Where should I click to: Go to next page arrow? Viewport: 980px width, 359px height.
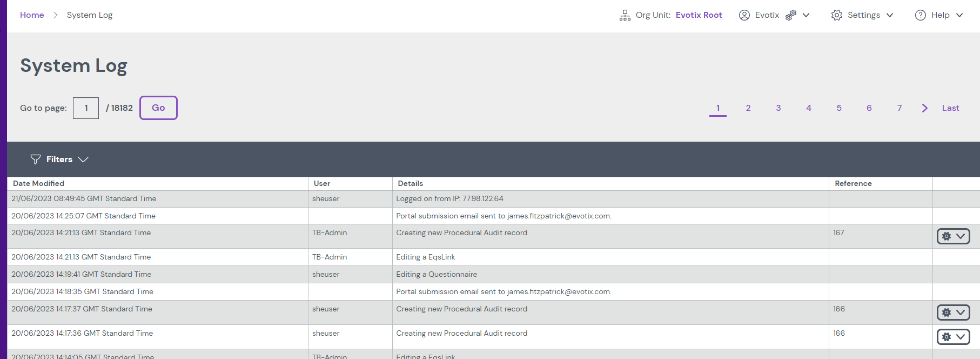tap(924, 108)
